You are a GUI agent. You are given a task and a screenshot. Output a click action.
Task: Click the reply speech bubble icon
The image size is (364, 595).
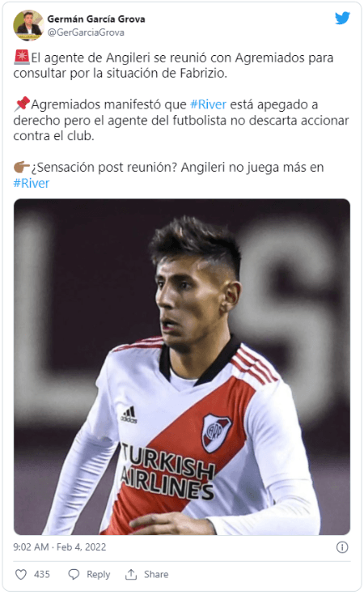74,574
